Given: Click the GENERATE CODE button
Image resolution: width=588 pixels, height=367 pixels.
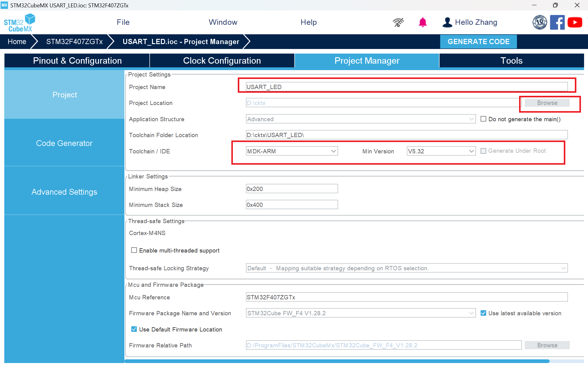Looking at the screenshot, I should pos(478,42).
